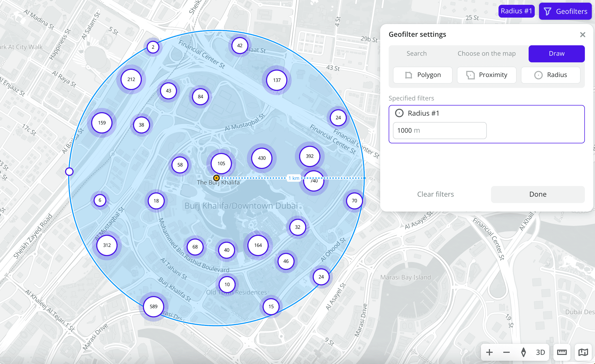Reset map orientation using the compass icon
The image size is (595, 364).
(x=523, y=352)
